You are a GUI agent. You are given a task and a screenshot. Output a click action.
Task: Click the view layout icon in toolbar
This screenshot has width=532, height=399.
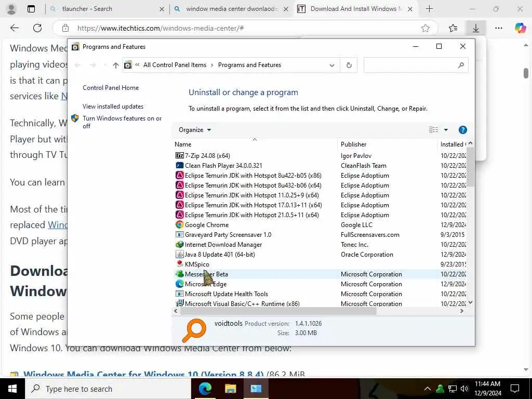pyautogui.click(x=434, y=130)
